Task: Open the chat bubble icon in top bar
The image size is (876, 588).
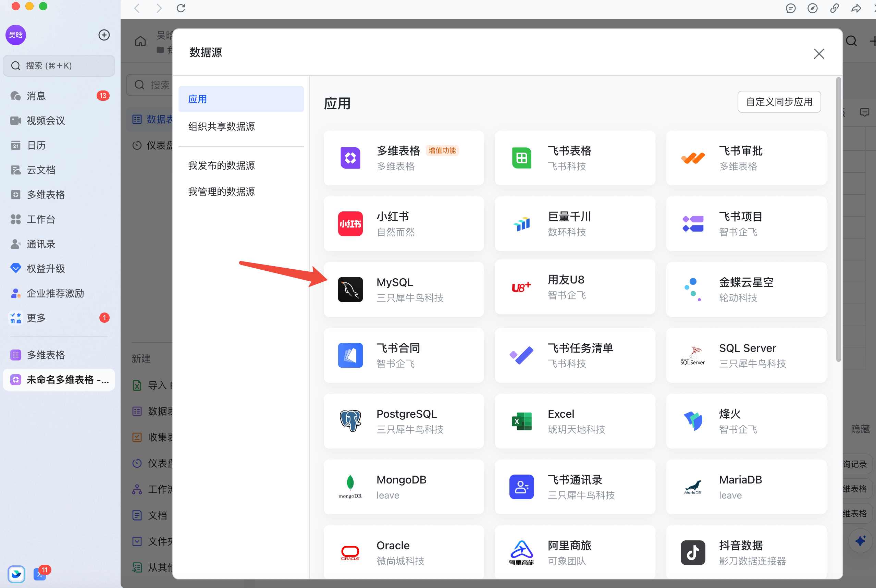Action: click(x=791, y=8)
